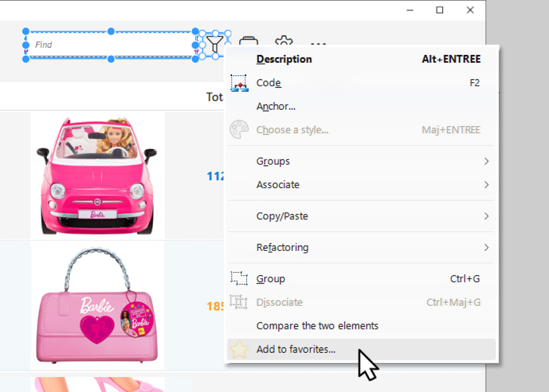Minimize the window

410,10
